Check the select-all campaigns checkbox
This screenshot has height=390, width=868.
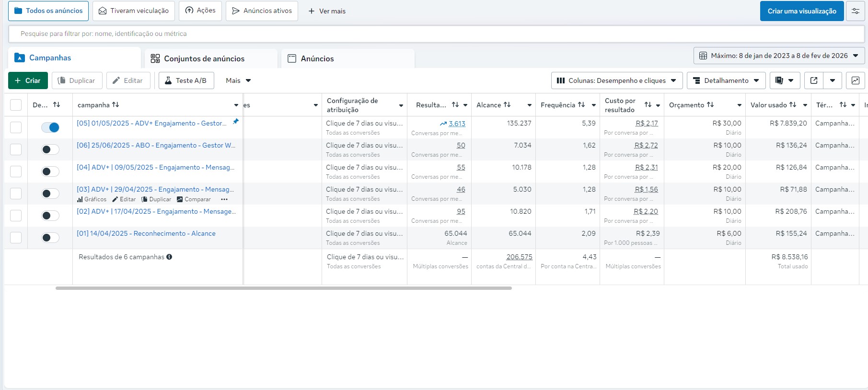[x=16, y=105]
